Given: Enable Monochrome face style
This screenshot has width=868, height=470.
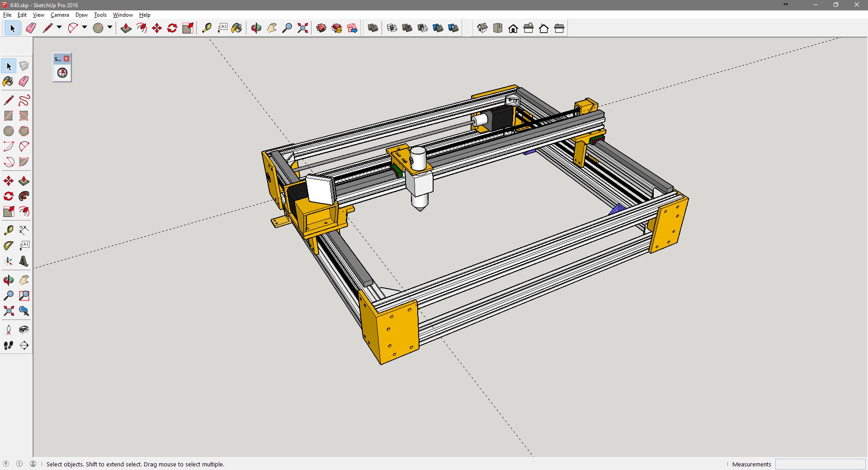Looking at the screenshot, I should [453, 28].
